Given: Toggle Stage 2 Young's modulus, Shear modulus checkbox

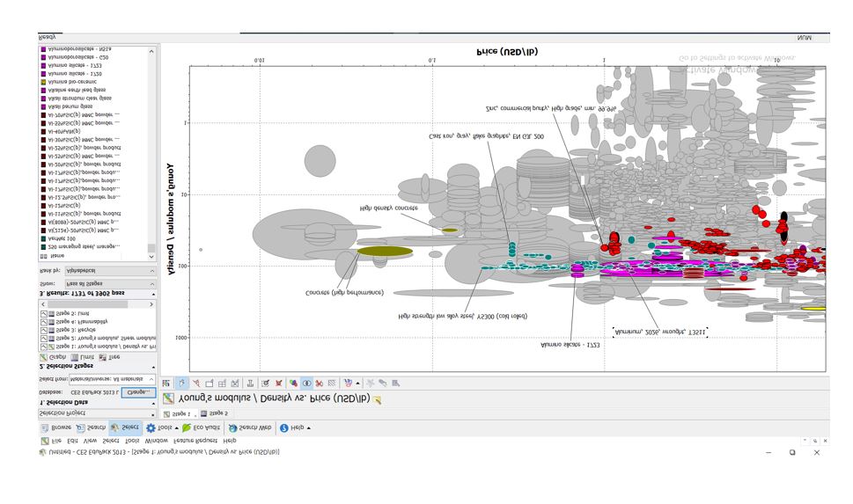Looking at the screenshot, I should [43, 338].
